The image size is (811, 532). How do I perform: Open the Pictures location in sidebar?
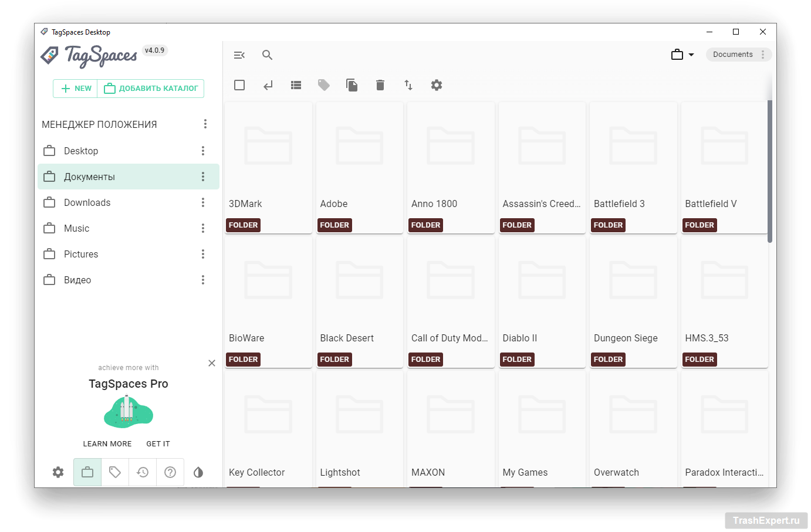[x=81, y=254]
